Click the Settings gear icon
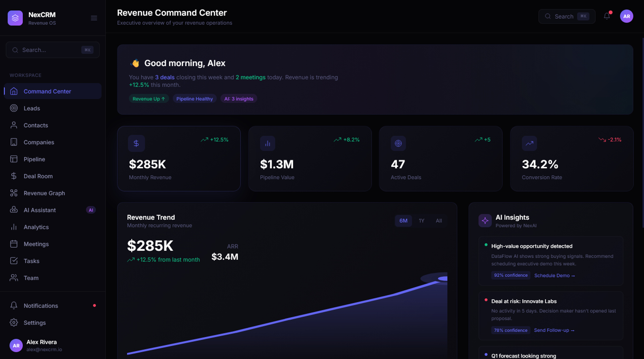Image resolution: width=644 pixels, height=359 pixels. pyautogui.click(x=14, y=323)
